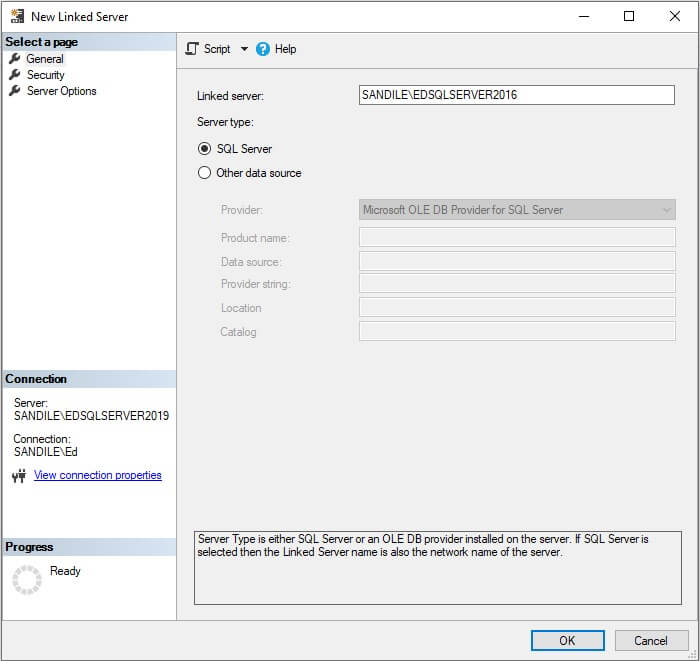Screen dimensions: 700x661
Task: Click the New Linked Server title bar icon
Action: point(17,17)
